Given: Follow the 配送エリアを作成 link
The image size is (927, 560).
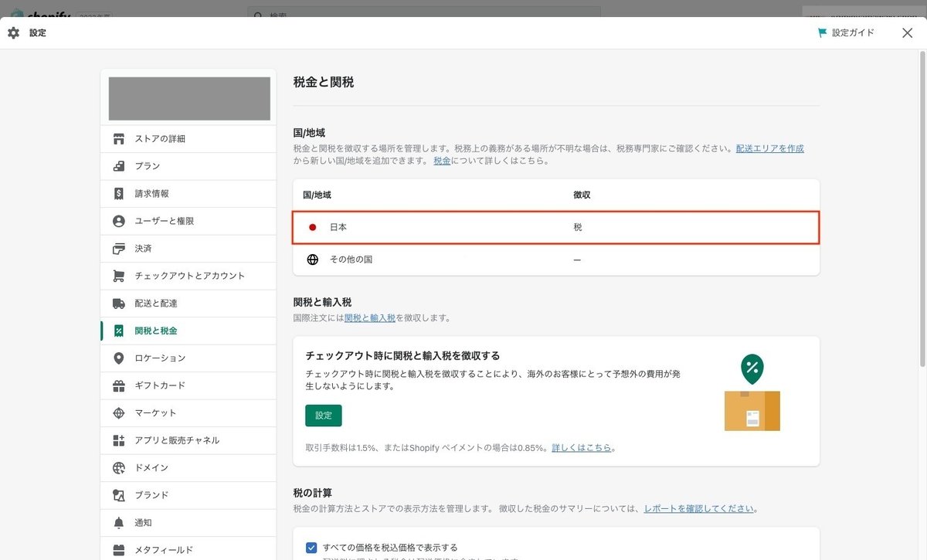Looking at the screenshot, I should pyautogui.click(x=770, y=148).
